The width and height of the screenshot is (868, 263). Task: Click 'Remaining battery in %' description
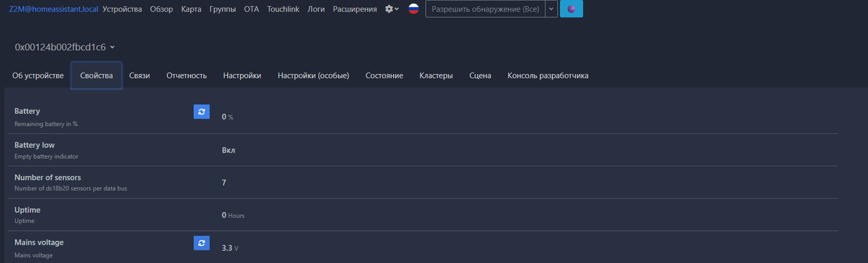(x=47, y=125)
